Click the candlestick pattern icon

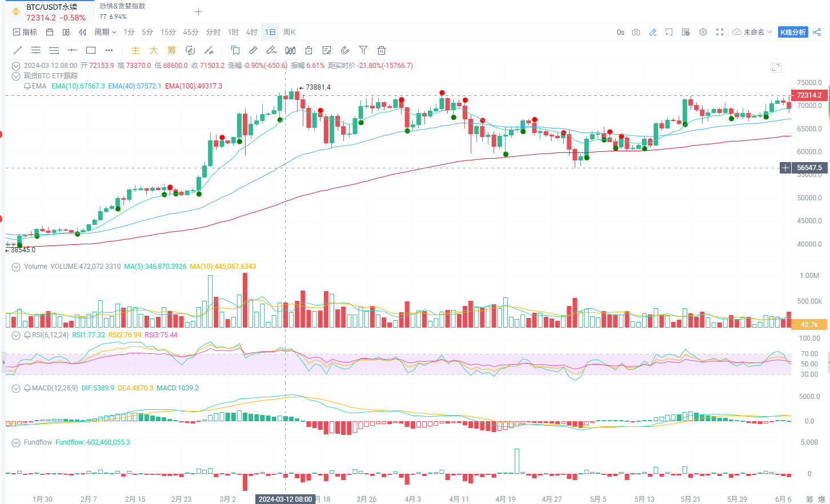[290, 50]
